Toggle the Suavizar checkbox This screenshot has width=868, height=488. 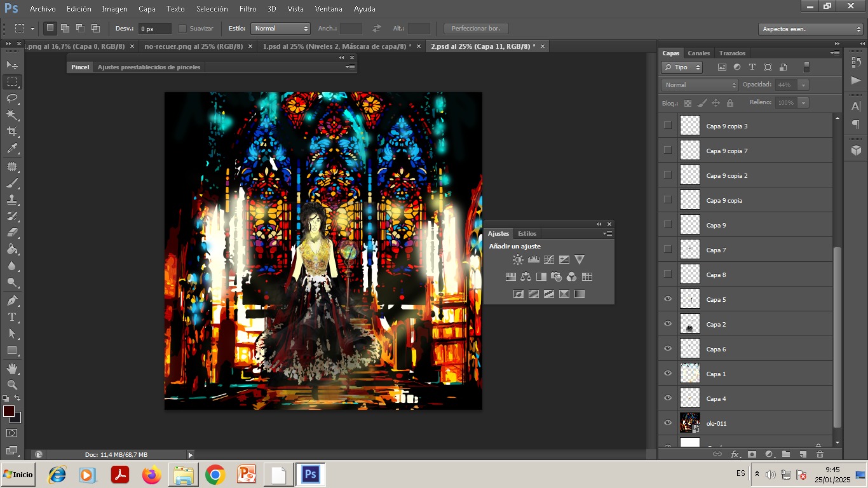tap(182, 29)
